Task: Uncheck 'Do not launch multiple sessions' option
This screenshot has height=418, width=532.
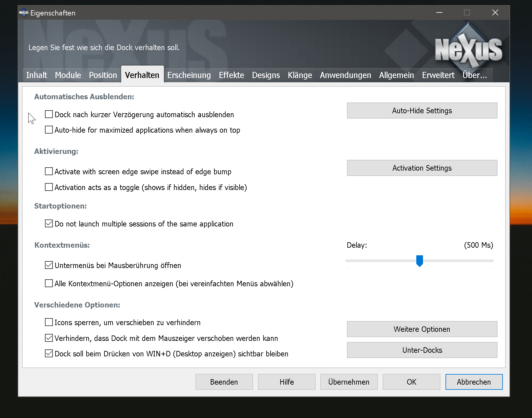Action: 49,224
